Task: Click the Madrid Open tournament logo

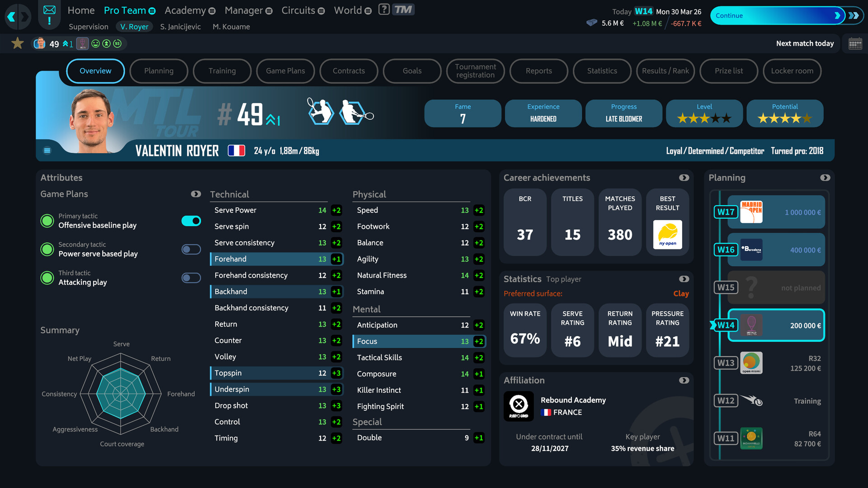Action: click(751, 212)
